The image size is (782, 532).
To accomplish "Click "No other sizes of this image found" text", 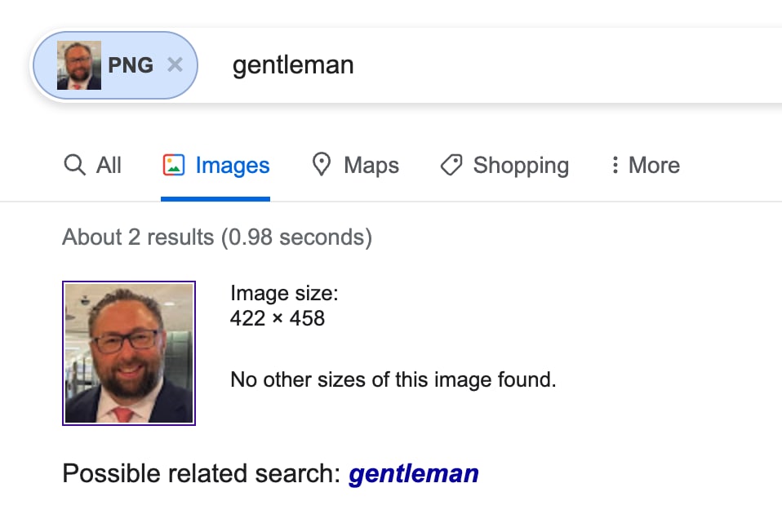I will click(x=393, y=380).
